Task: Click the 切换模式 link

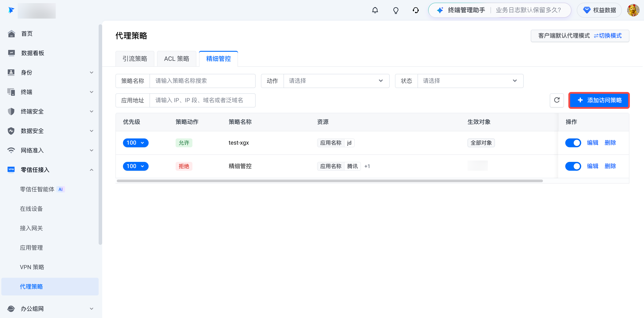Action: pyautogui.click(x=608, y=36)
